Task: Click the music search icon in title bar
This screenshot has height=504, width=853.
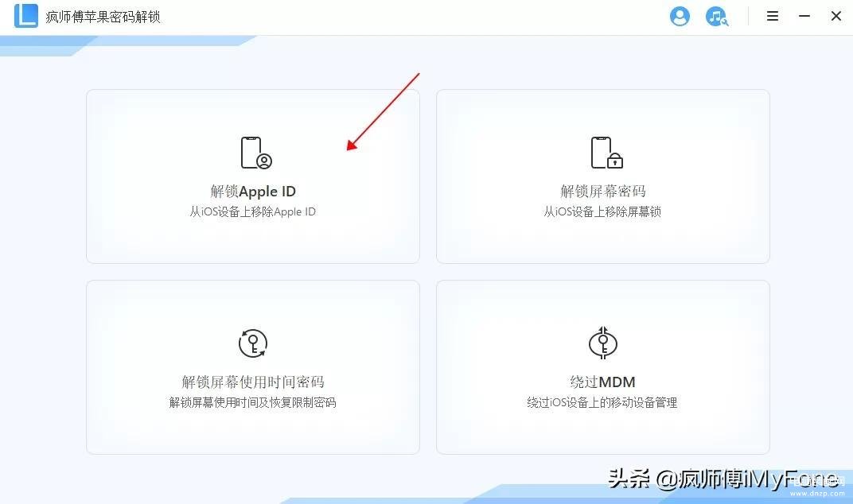Action: click(716, 17)
